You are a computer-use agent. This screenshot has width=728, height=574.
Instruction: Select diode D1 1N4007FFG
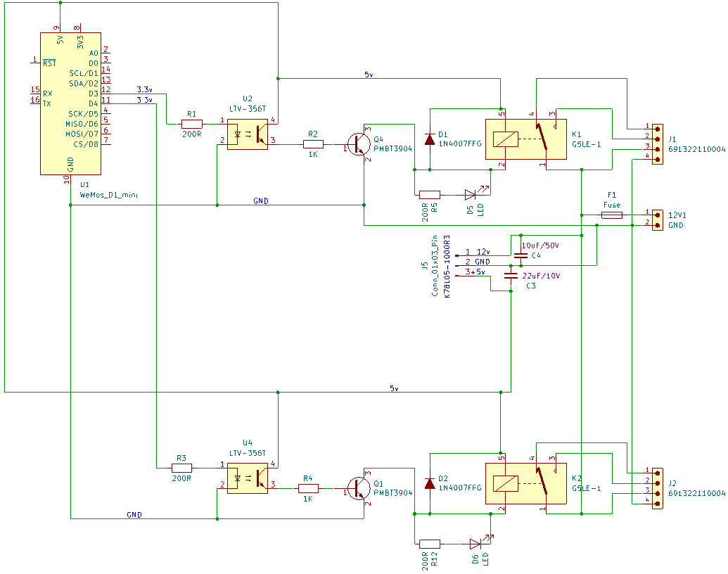coord(429,141)
